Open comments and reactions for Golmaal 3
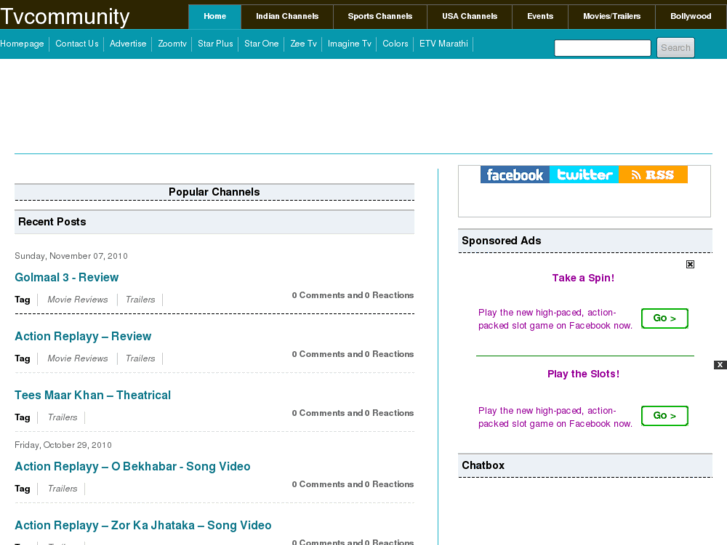 click(352, 295)
